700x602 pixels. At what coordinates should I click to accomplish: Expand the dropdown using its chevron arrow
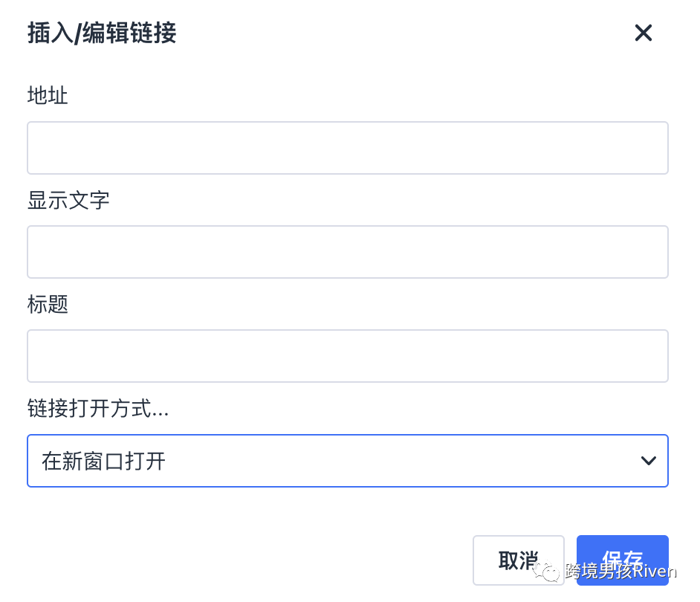pyautogui.click(x=648, y=461)
